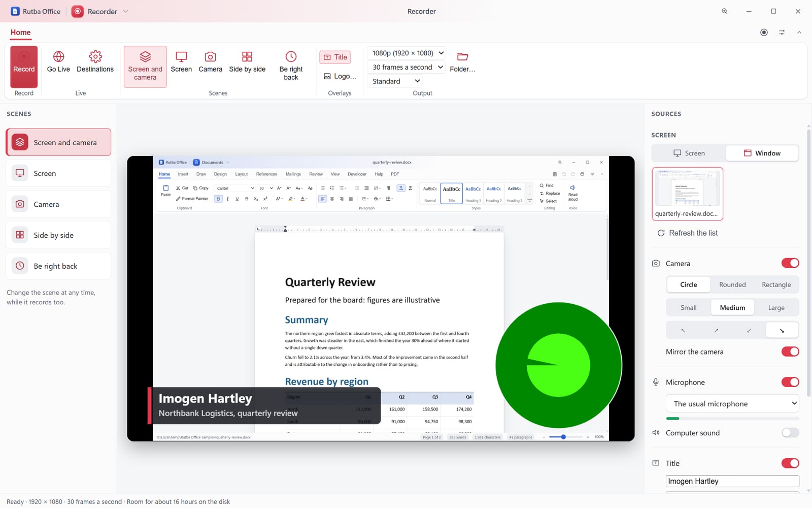Select Screen in the Scenes list
Screen dimensions: 812x508
coord(58,173)
